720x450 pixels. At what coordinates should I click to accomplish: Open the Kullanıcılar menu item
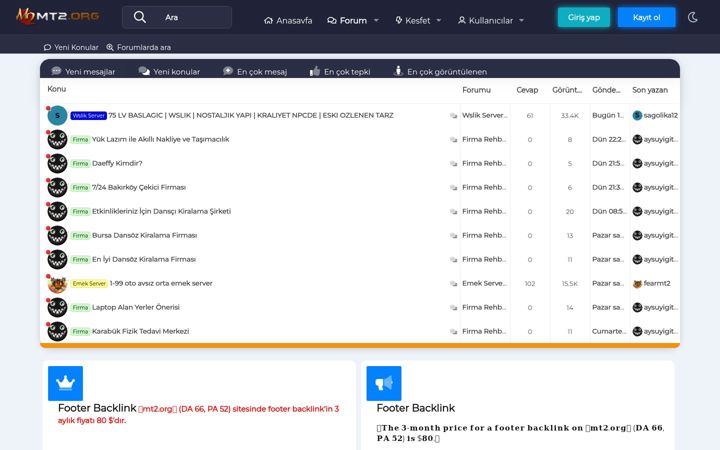coord(486,21)
